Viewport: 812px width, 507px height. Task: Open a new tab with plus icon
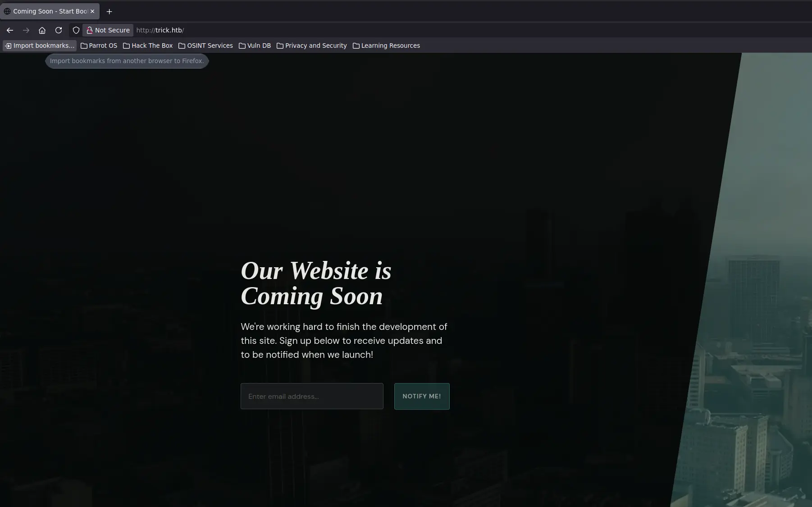[x=109, y=11]
